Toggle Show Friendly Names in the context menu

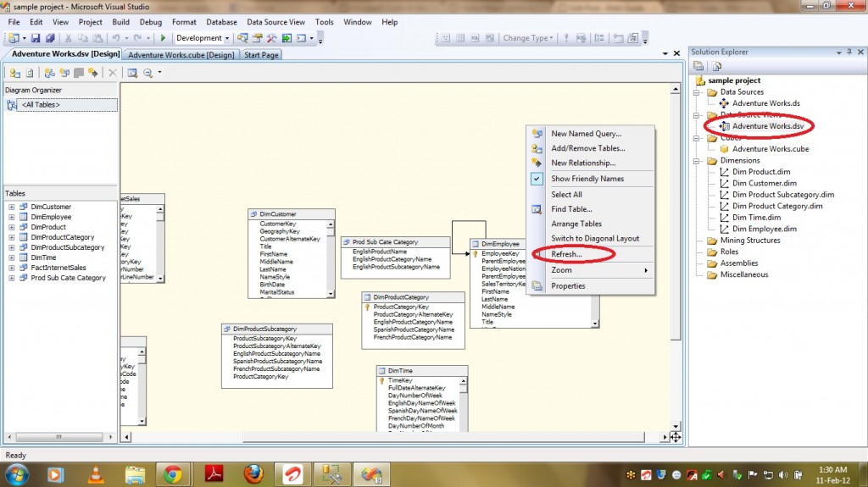click(587, 179)
